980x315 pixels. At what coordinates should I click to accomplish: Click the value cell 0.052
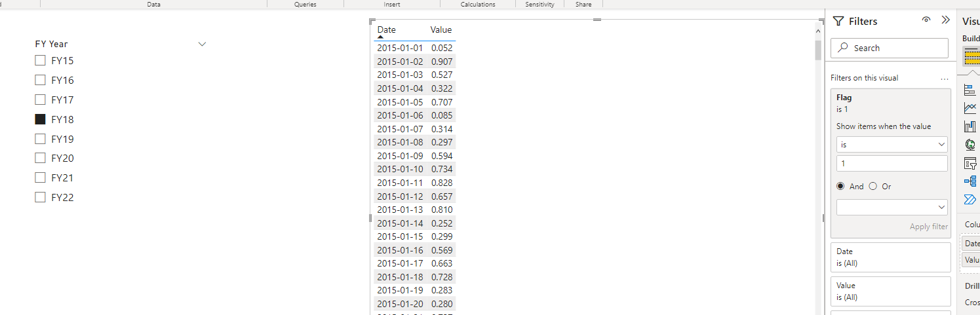(x=442, y=48)
